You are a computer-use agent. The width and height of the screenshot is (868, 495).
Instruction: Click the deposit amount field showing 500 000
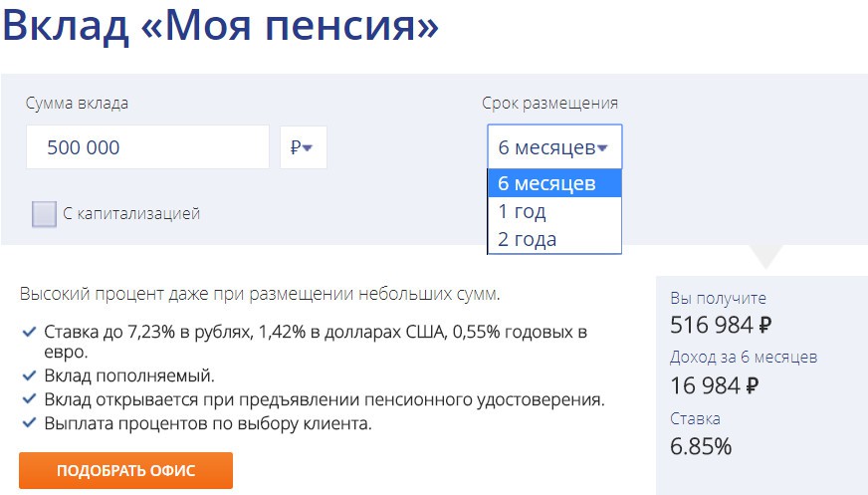click(x=147, y=147)
